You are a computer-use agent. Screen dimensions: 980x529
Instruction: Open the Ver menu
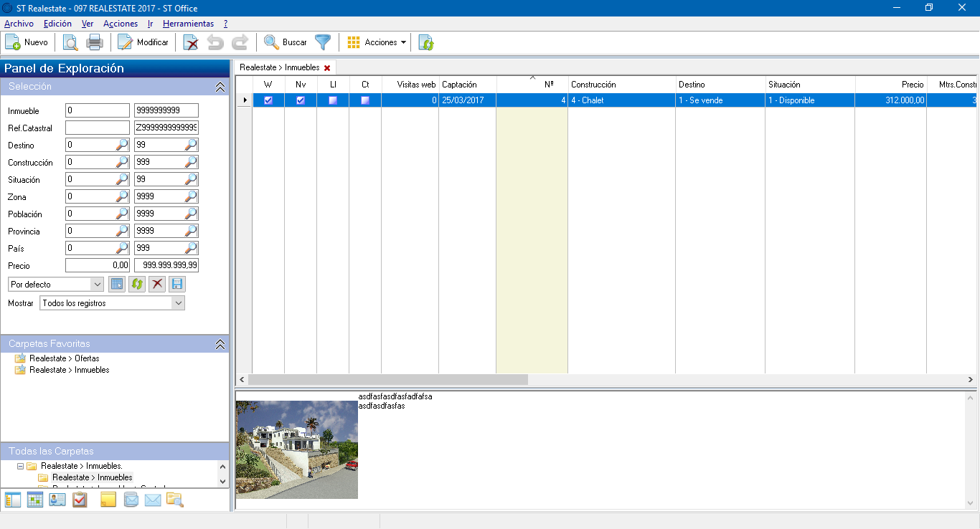pyautogui.click(x=88, y=24)
